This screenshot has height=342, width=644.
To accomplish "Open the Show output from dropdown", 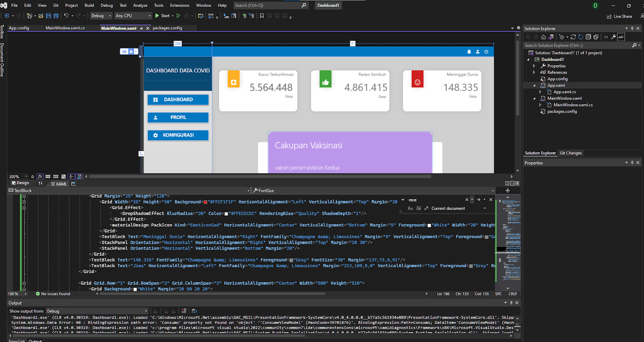I will tap(97, 311).
